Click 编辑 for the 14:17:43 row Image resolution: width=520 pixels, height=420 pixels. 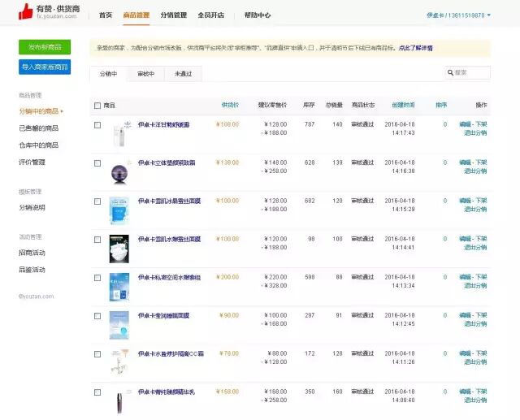465,124
